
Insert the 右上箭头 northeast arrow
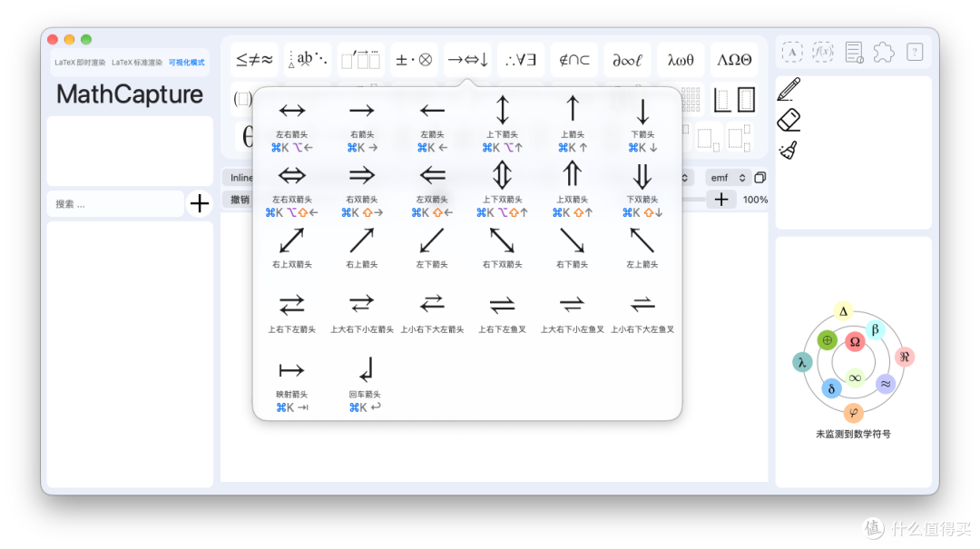click(362, 240)
